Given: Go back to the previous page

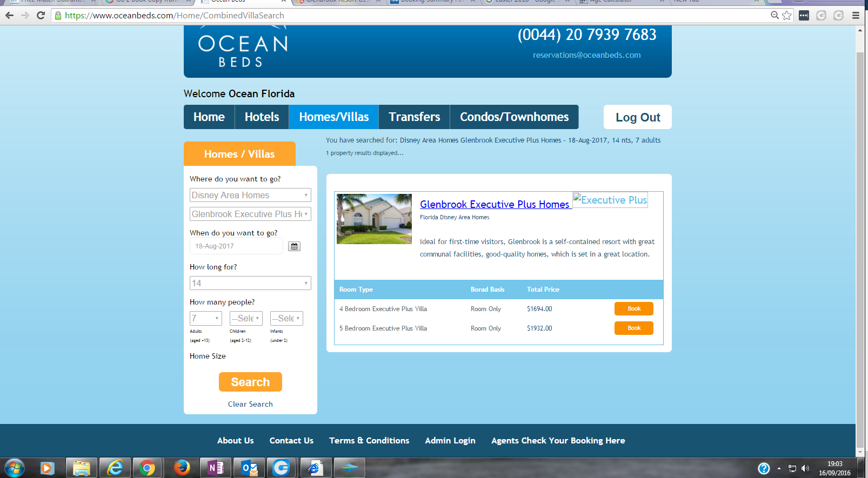Looking at the screenshot, I should click(x=9, y=15).
